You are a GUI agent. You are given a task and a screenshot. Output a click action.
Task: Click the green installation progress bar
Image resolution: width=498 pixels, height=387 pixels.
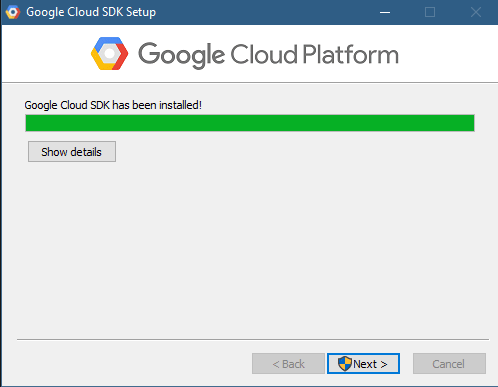[x=250, y=123]
